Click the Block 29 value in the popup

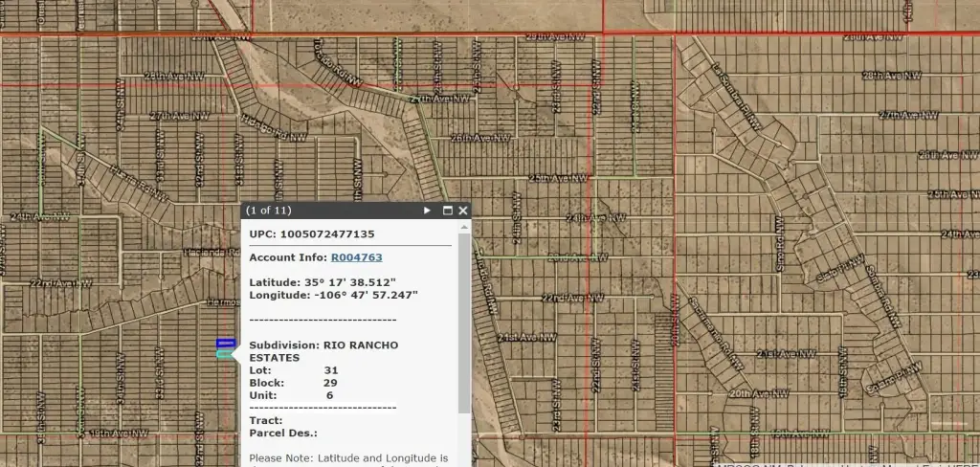pos(330,383)
